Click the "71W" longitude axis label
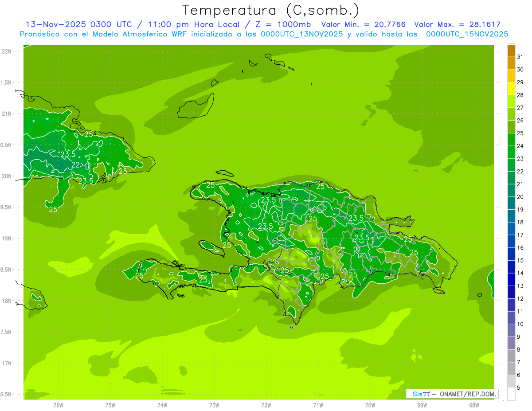 coord(318,405)
